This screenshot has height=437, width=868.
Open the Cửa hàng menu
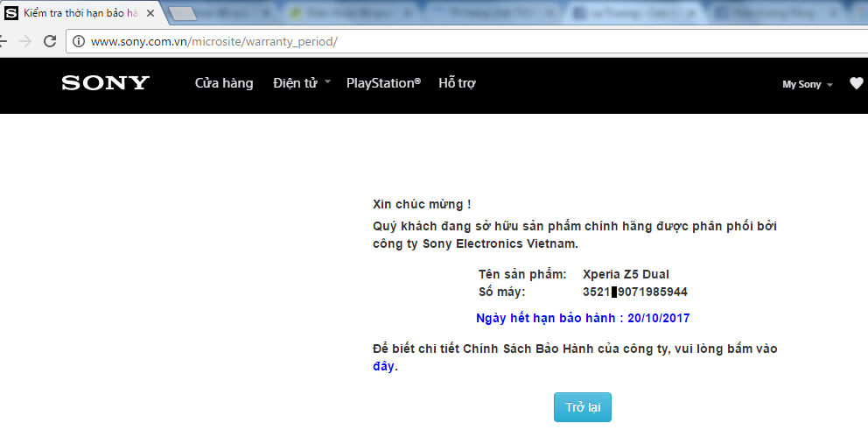pyautogui.click(x=224, y=83)
